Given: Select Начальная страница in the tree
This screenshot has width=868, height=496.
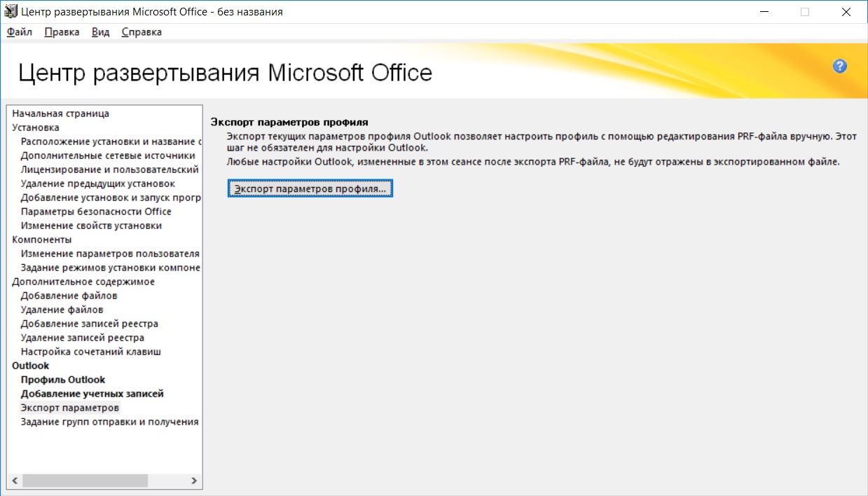Looking at the screenshot, I should [61, 113].
